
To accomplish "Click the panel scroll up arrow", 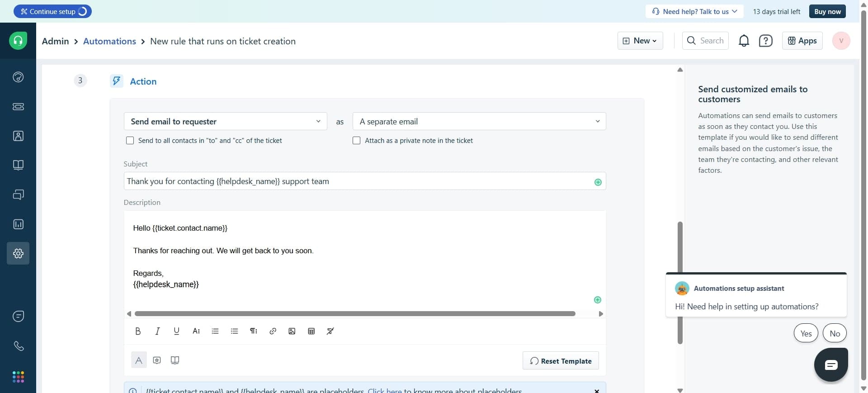I will (x=680, y=70).
